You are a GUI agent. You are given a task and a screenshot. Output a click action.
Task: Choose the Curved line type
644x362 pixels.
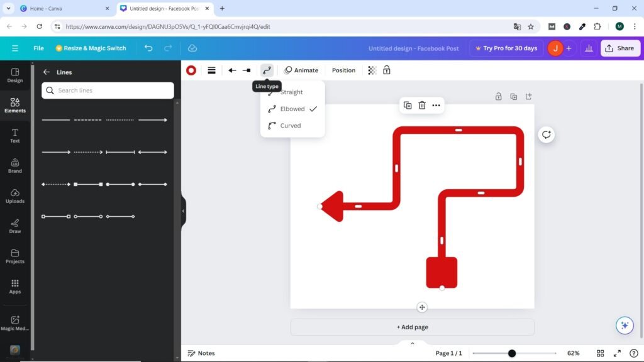[x=291, y=126]
